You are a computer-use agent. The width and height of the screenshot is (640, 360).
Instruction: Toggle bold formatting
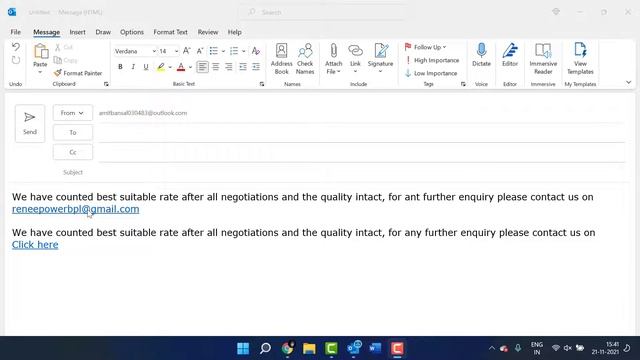tap(120, 67)
